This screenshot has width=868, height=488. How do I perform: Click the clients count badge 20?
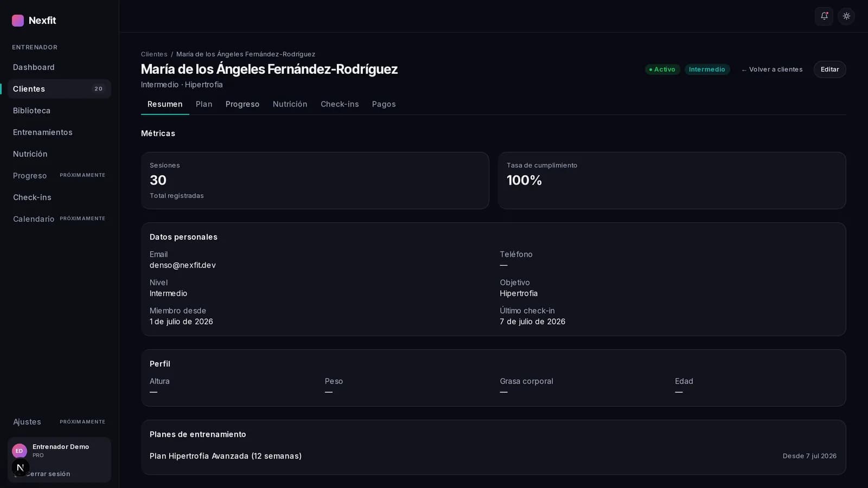click(x=98, y=89)
